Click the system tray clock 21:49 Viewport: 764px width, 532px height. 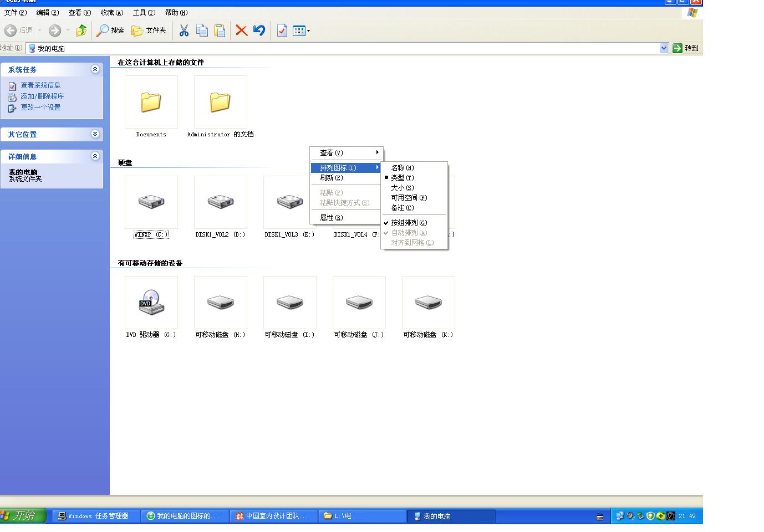[687, 516]
